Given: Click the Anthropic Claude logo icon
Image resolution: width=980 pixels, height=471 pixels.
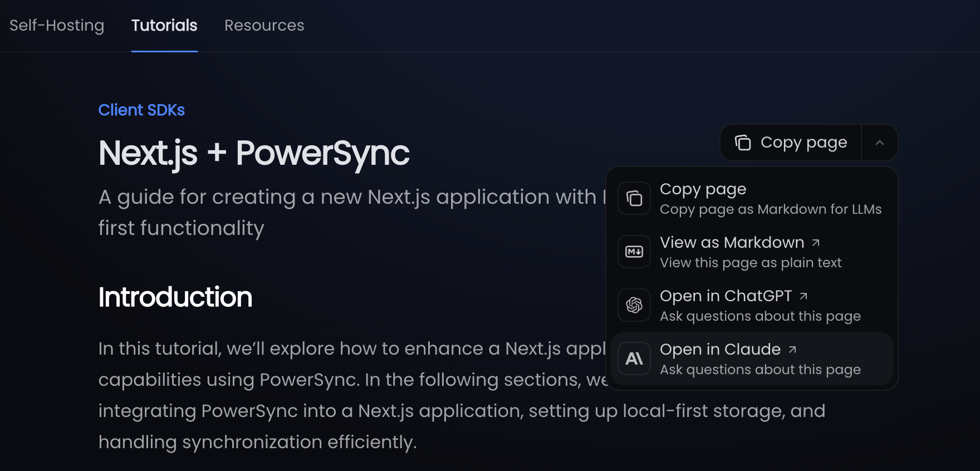Looking at the screenshot, I should click(634, 359).
